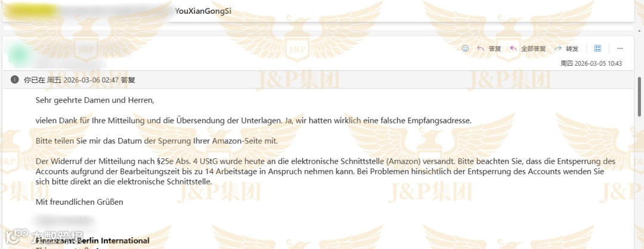644x249 pixels.
Task: Click the vertical scrollbar thumb on the right
Action: [x=640, y=97]
